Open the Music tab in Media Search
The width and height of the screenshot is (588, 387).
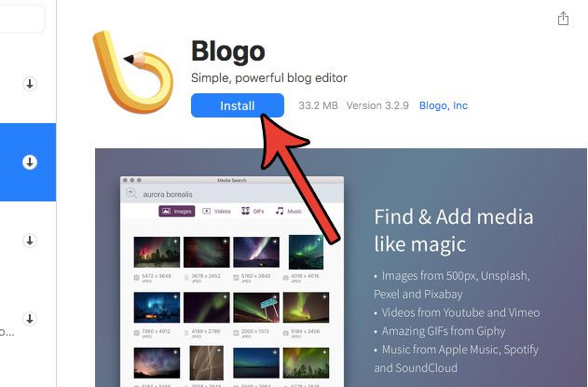(x=289, y=212)
